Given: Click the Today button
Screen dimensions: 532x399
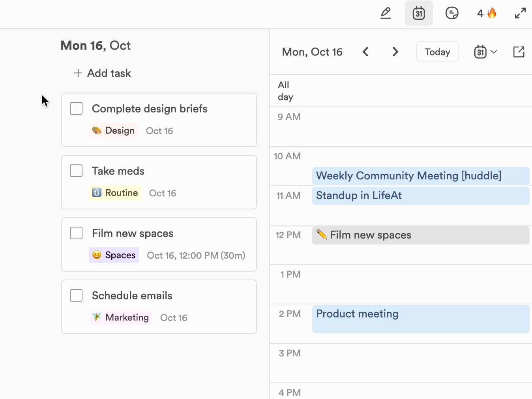Looking at the screenshot, I should (437, 52).
